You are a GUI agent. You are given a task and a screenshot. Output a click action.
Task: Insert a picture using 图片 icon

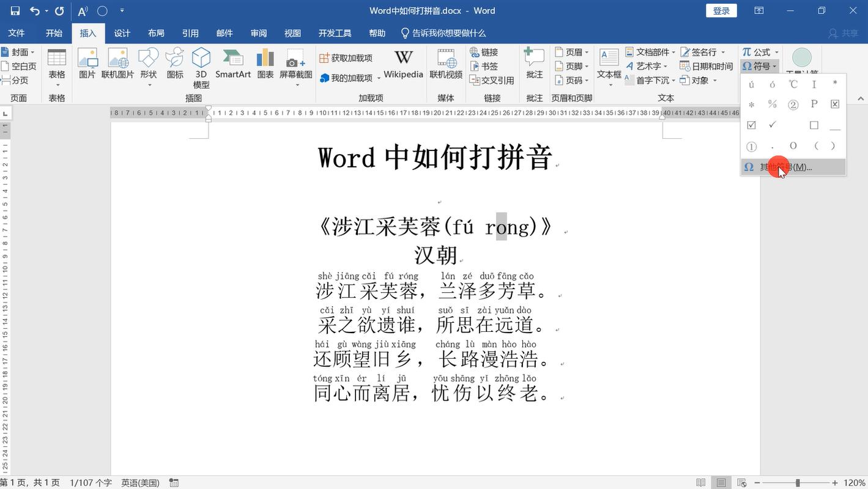tap(87, 64)
